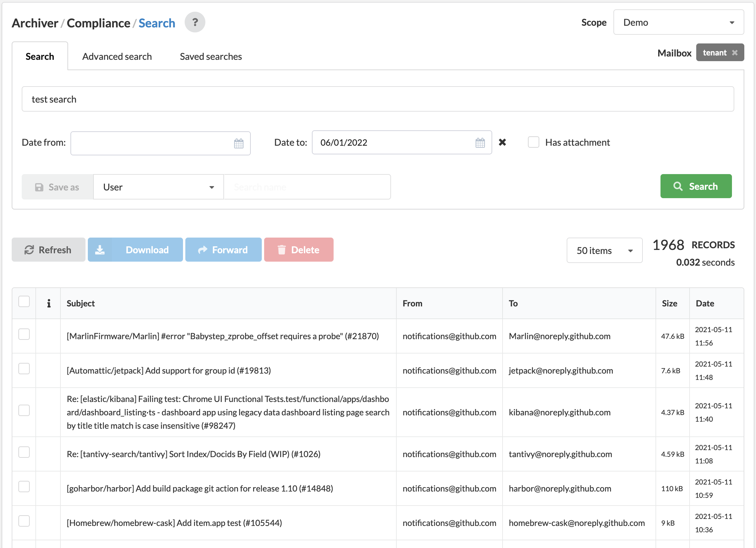
Task: Switch to the Saved searches tab
Action: [211, 56]
